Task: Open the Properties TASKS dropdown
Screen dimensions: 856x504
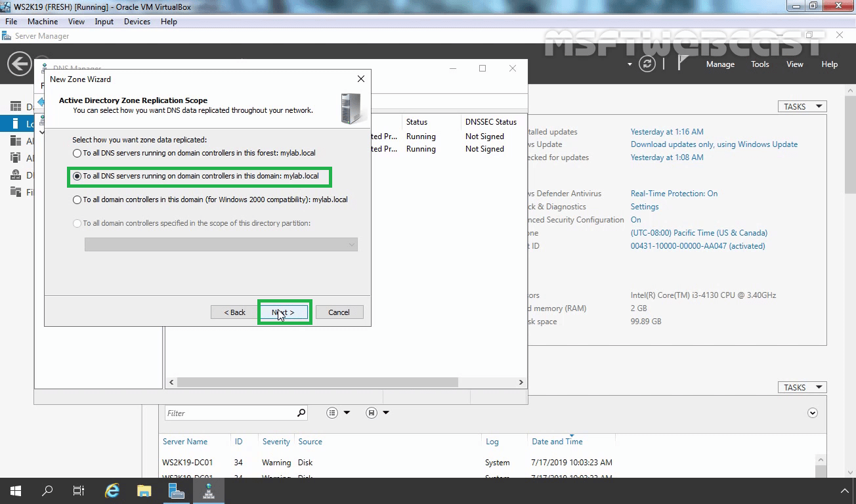Action: click(802, 106)
